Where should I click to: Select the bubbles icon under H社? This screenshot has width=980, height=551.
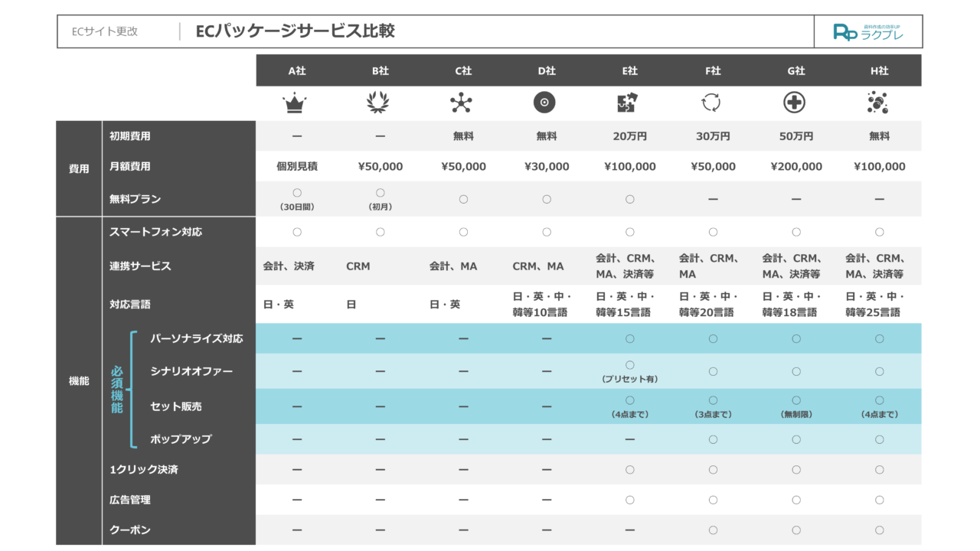pos(878,103)
